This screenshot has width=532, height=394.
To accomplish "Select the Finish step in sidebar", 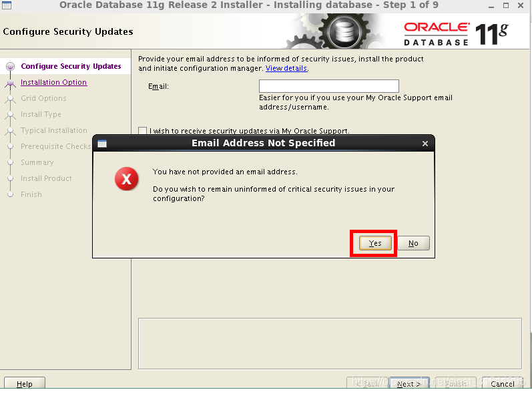I will (31, 194).
